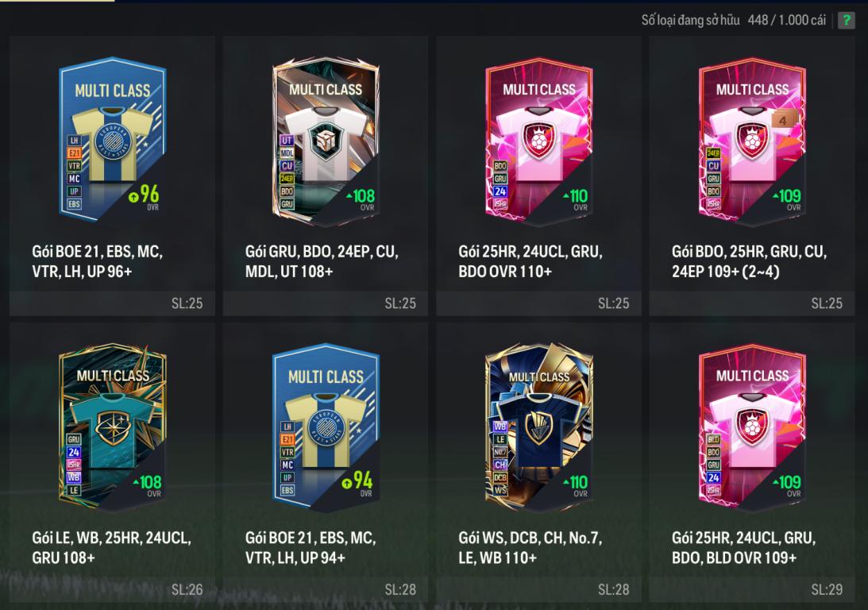The width and height of the screenshot is (868, 610).
Task: Open the blue European Best Stars 96 OVR pack card
Action: (x=113, y=139)
